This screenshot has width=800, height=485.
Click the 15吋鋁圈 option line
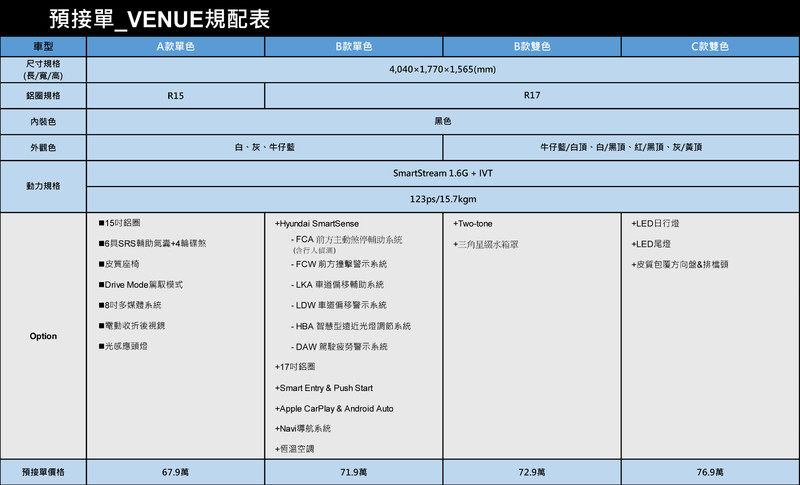pos(119,223)
